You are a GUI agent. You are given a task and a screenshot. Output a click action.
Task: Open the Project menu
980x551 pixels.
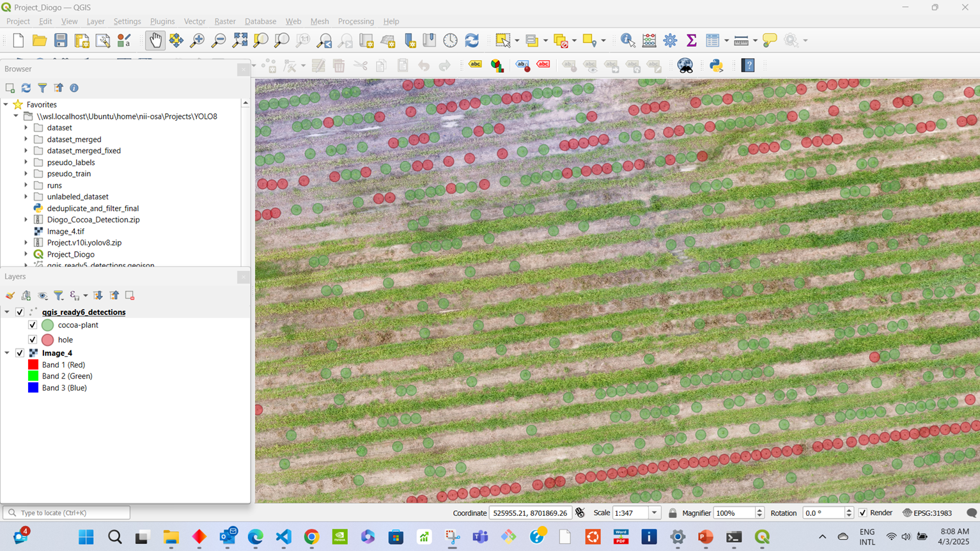tap(18, 21)
